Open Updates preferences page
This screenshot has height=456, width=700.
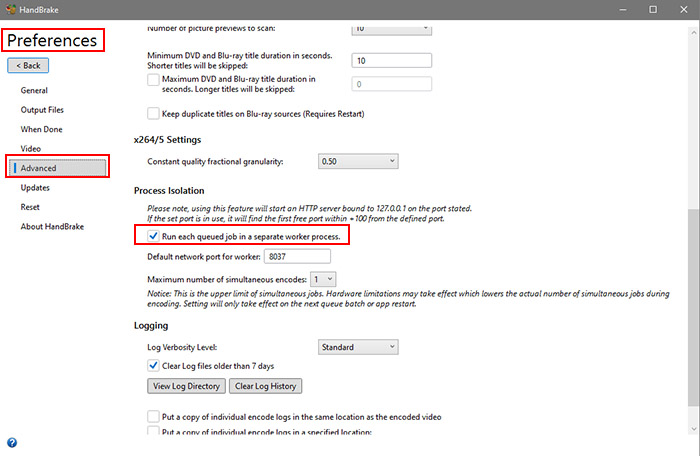click(35, 187)
